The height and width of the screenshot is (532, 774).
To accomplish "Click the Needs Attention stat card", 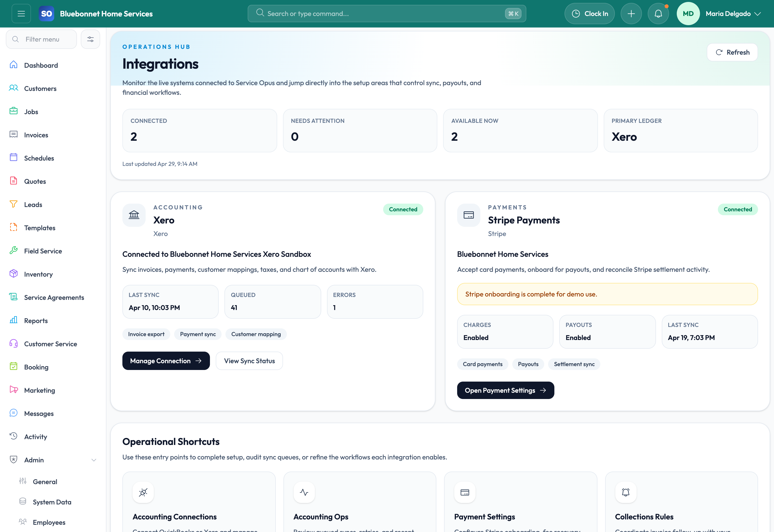I will (x=360, y=131).
